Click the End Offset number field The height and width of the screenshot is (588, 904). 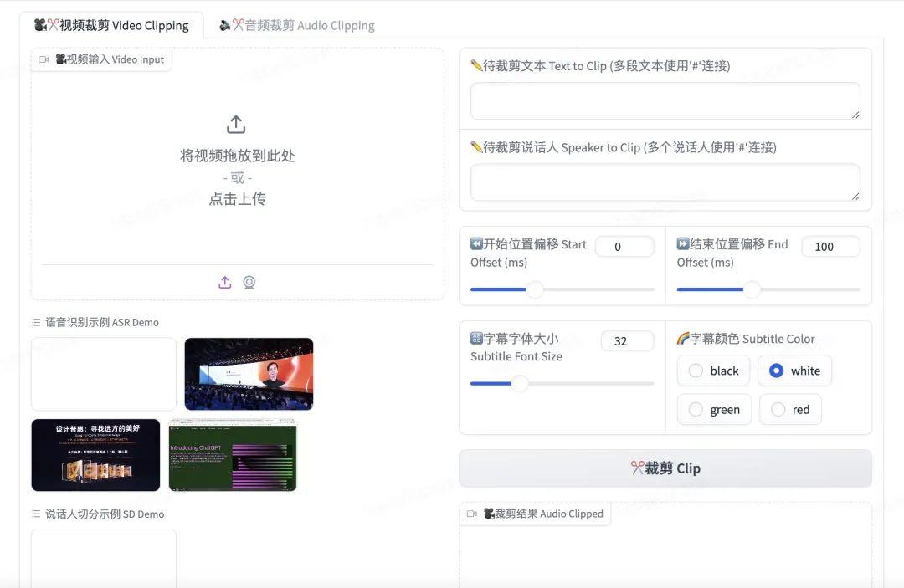(x=831, y=247)
